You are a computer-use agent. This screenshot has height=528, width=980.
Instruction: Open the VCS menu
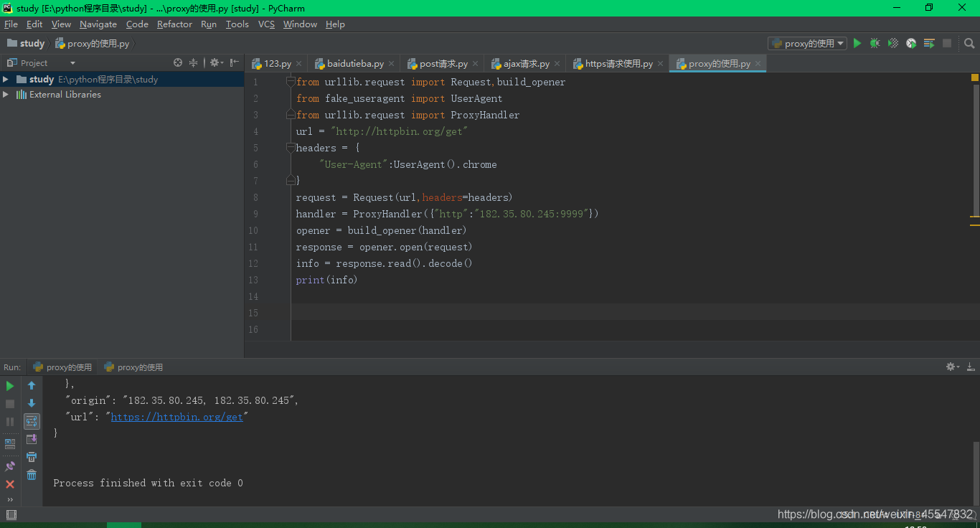tap(266, 24)
